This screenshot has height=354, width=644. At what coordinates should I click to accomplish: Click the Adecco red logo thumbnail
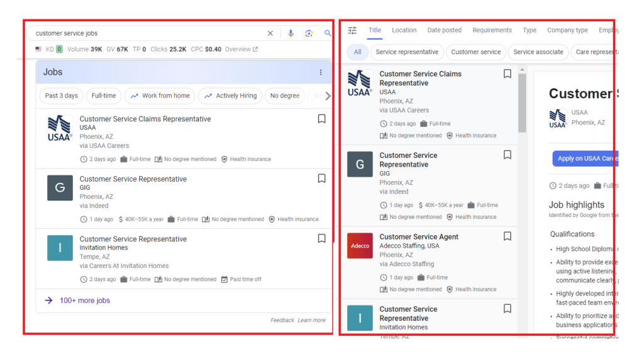[360, 246]
